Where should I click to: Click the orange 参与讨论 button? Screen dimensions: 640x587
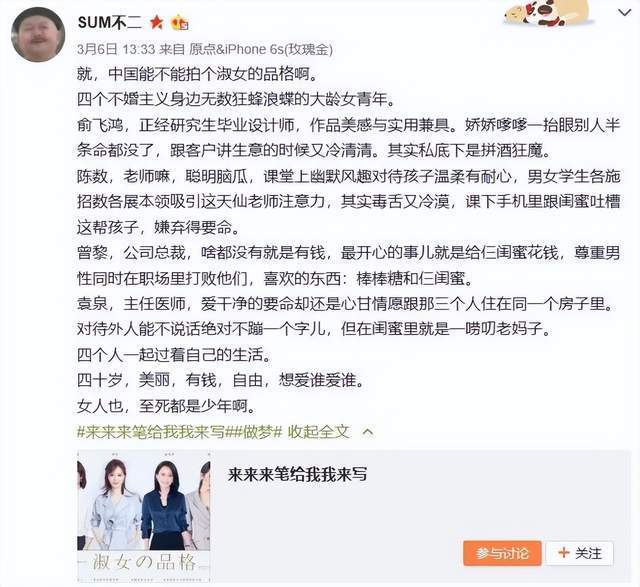tap(502, 553)
